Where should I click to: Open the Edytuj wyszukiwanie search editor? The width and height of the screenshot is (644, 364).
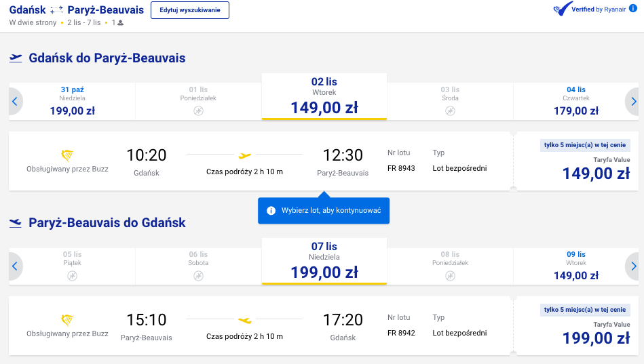point(190,10)
